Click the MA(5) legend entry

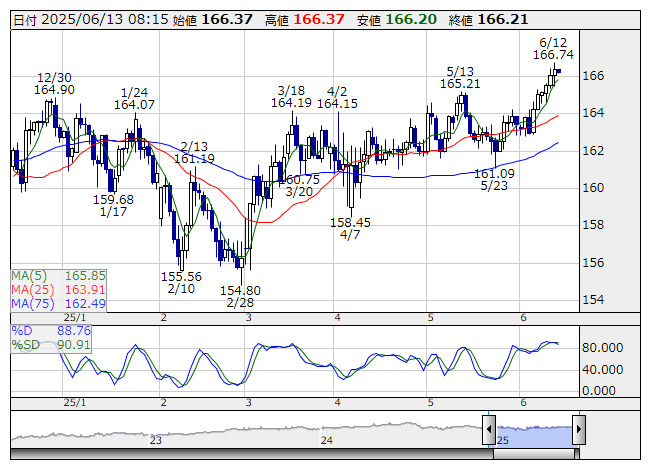(58, 276)
